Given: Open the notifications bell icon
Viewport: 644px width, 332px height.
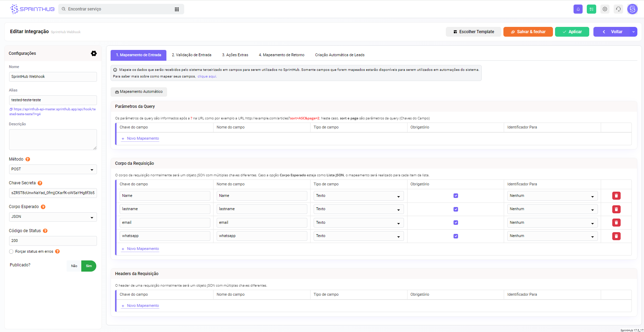Looking at the screenshot, I should tap(578, 9).
